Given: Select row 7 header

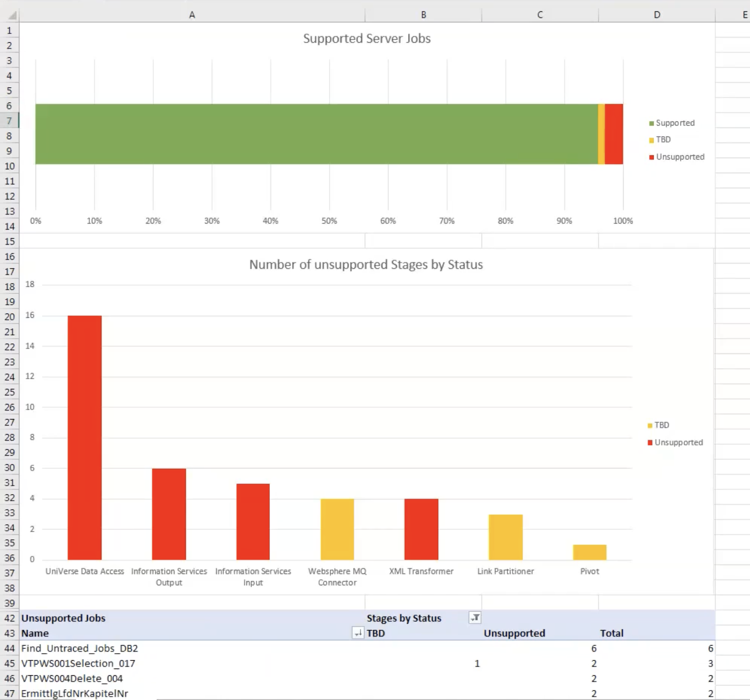Looking at the screenshot, I should click(9, 121).
